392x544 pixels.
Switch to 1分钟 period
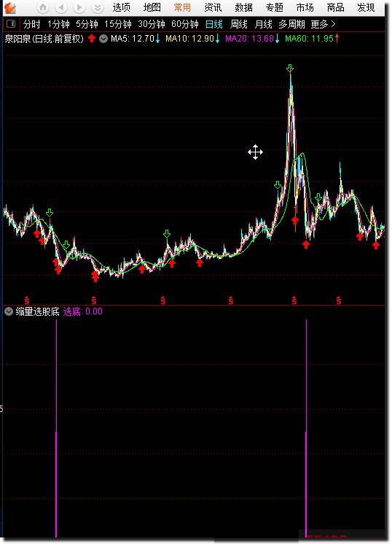click(x=58, y=24)
